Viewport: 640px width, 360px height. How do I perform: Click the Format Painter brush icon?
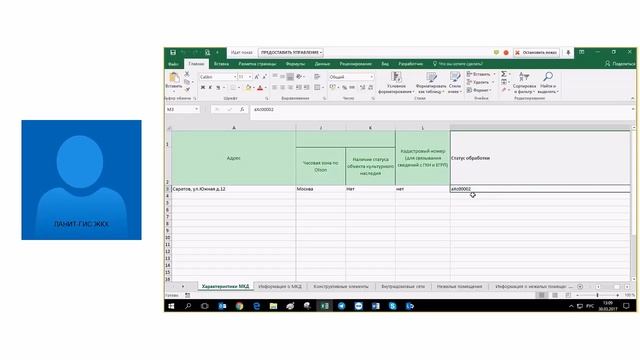[187, 89]
